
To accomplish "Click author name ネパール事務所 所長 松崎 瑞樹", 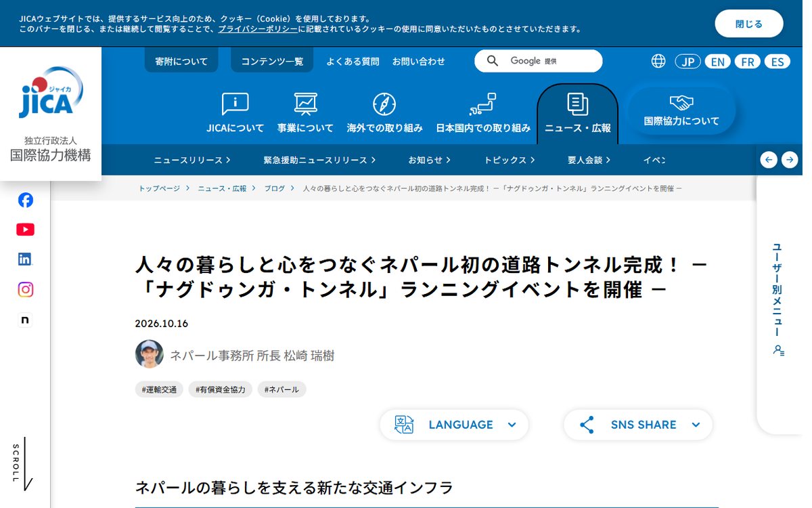I will coord(252,355).
